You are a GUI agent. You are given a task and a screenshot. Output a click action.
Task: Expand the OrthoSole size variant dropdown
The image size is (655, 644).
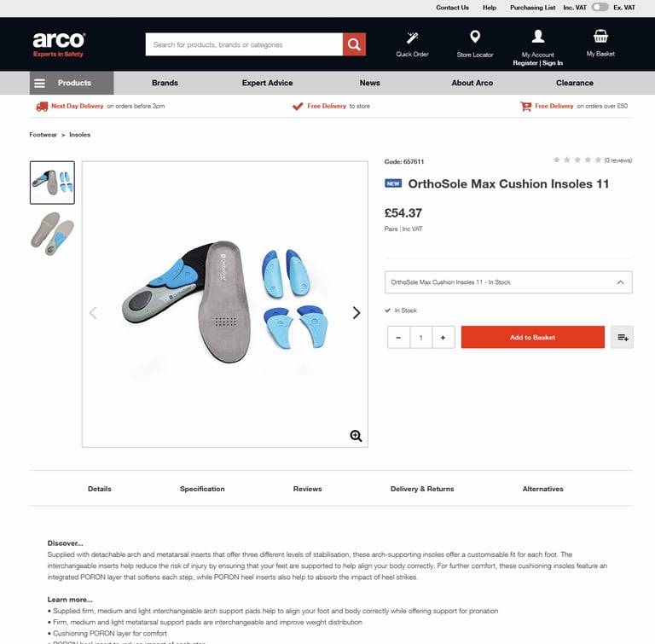pyautogui.click(x=508, y=282)
